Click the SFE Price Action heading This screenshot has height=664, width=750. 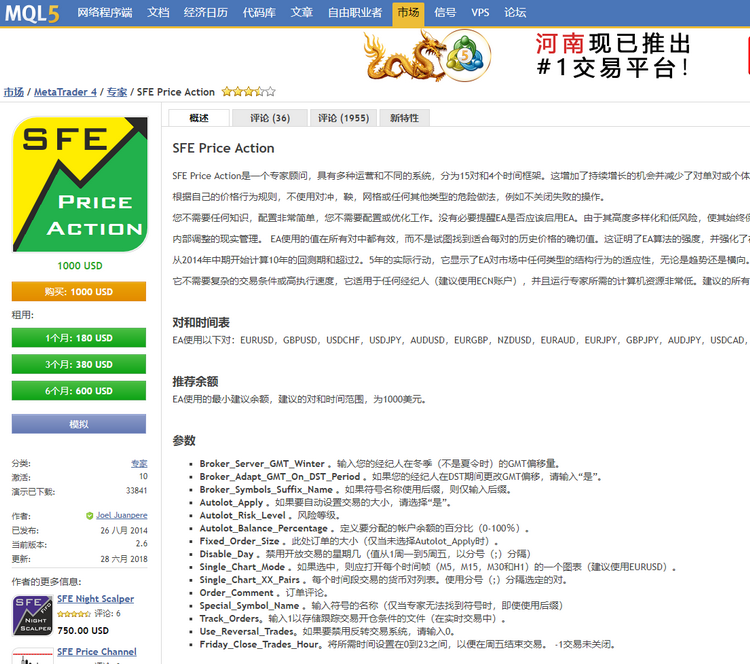coord(223,148)
